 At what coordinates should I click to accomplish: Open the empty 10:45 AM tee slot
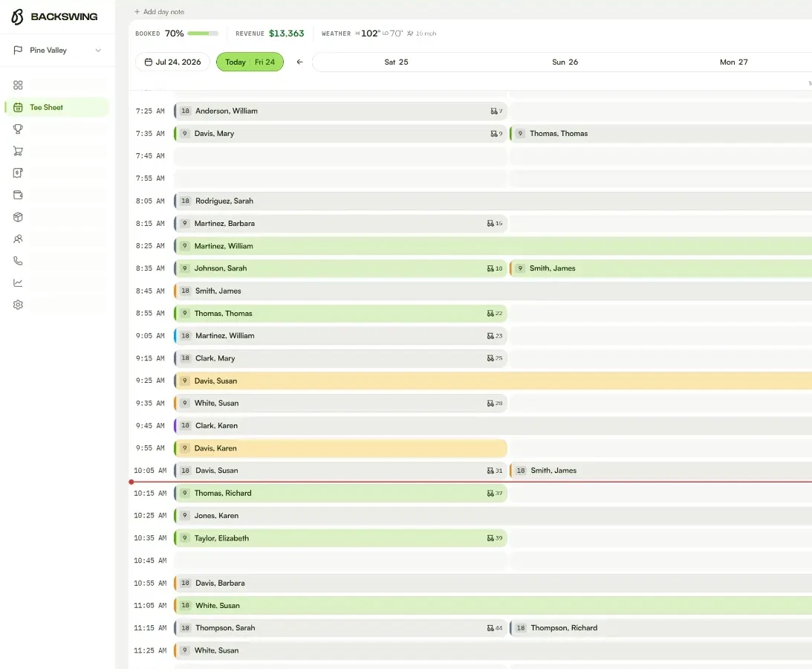coord(341,560)
